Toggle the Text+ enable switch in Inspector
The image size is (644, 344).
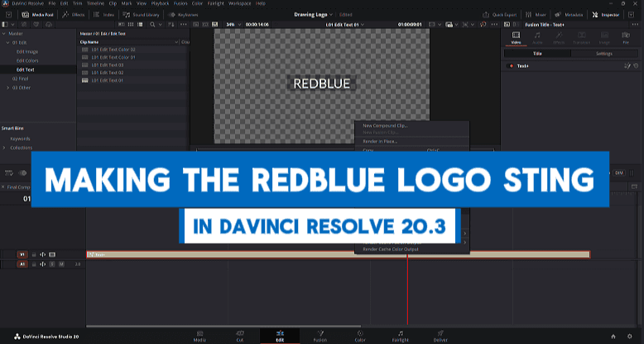tap(512, 65)
